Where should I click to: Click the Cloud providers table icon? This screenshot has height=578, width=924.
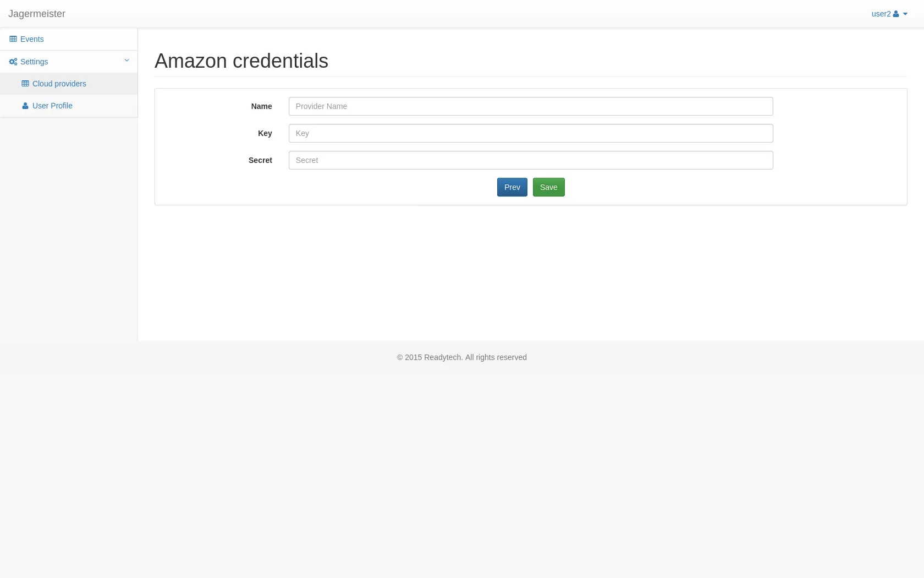pyautogui.click(x=25, y=84)
